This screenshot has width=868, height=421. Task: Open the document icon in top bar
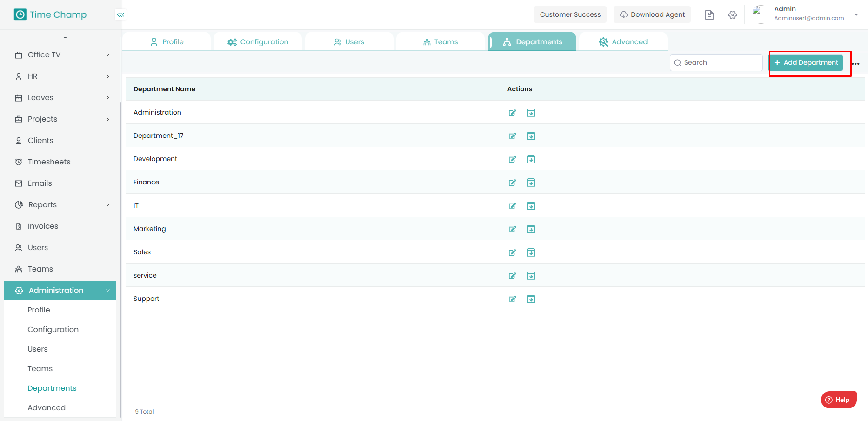(709, 15)
